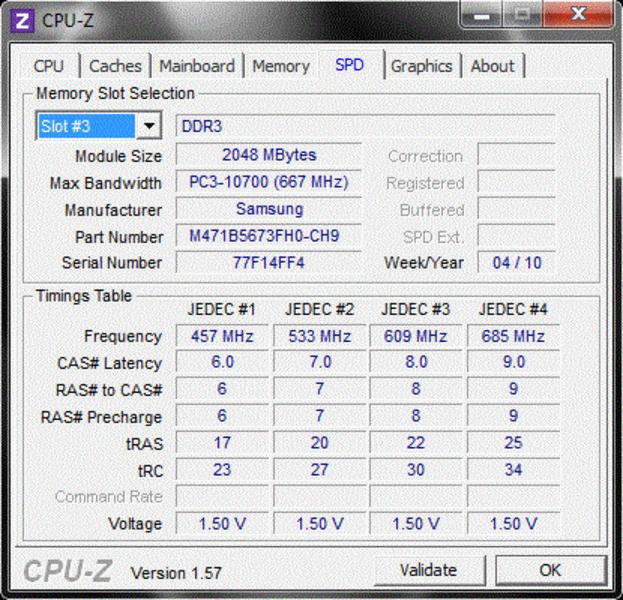
Task: Click the Version 1.57 label
Action: tap(176, 573)
